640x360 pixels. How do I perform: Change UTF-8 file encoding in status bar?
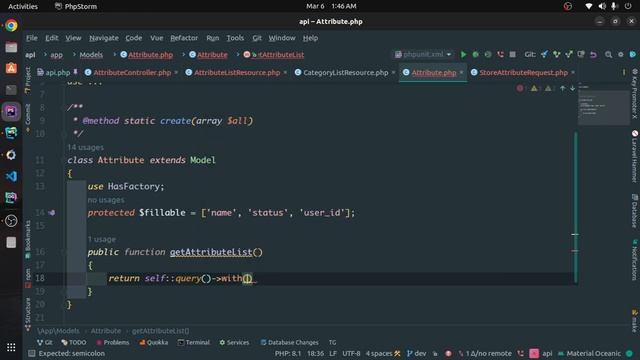(x=351, y=353)
